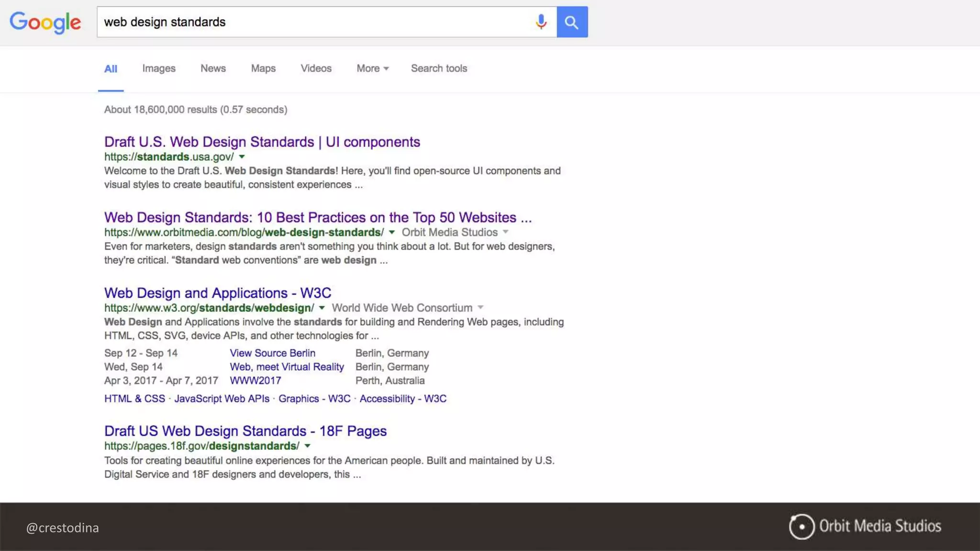Image resolution: width=980 pixels, height=551 pixels.
Task: Open Orbit Media Studios gray label dropdown
Action: (505, 232)
